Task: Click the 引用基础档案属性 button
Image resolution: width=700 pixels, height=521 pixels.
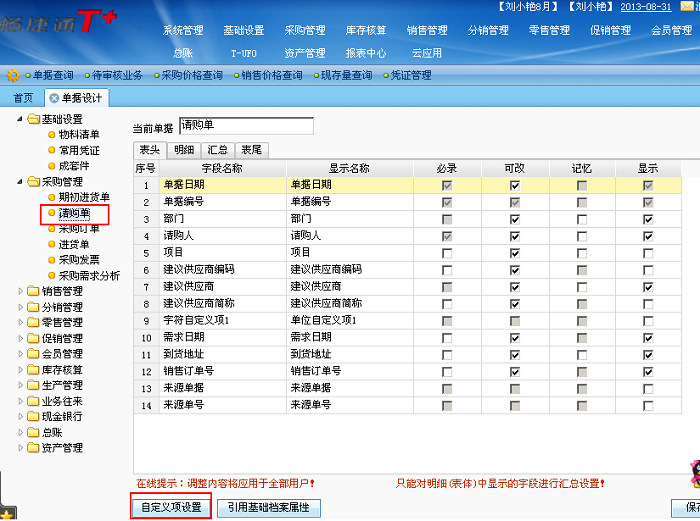Action: (269, 508)
